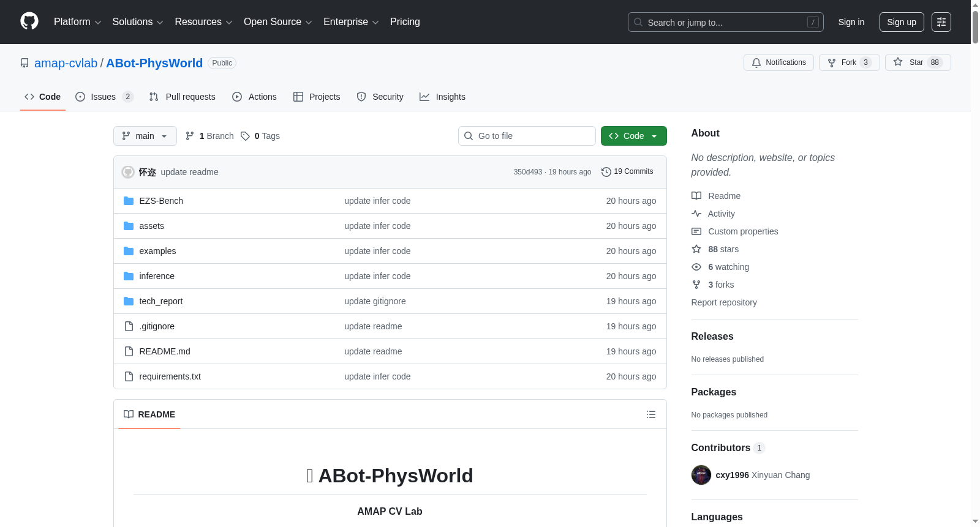Open the Pricing page
Image resolution: width=980 pixels, height=527 pixels.
click(405, 22)
